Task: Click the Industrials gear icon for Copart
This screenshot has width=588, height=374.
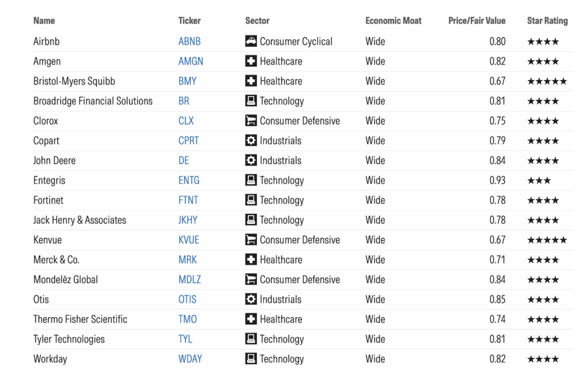Action: click(x=251, y=141)
